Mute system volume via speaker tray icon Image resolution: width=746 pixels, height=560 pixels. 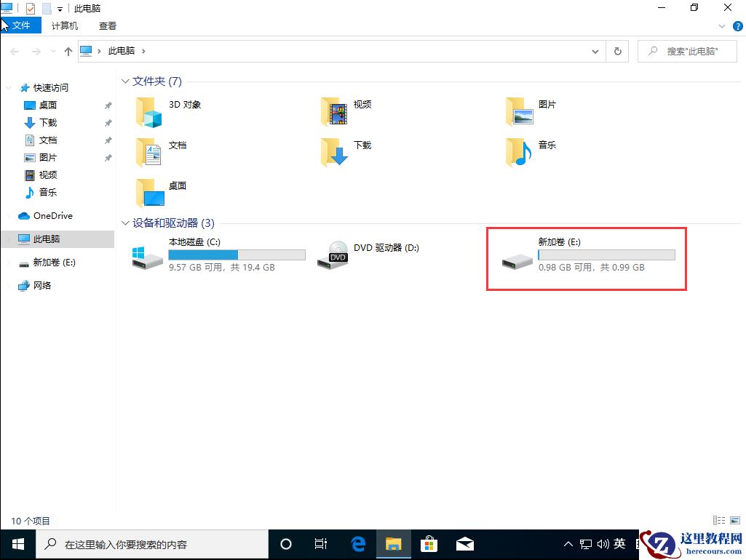[x=603, y=543]
